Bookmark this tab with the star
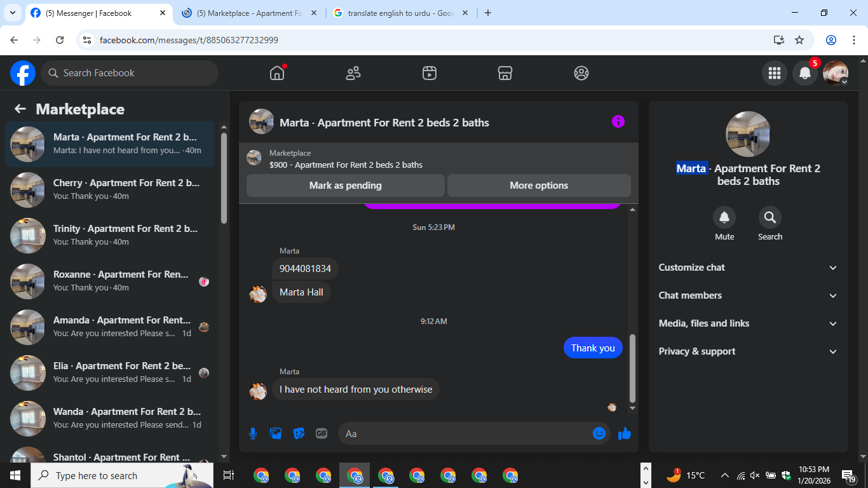The image size is (868, 488). click(x=799, y=40)
